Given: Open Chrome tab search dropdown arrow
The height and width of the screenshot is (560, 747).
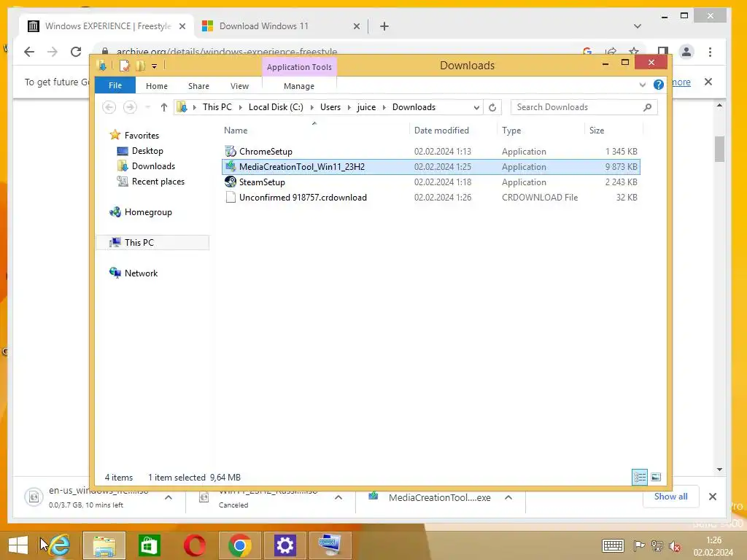Looking at the screenshot, I should click(x=638, y=26).
